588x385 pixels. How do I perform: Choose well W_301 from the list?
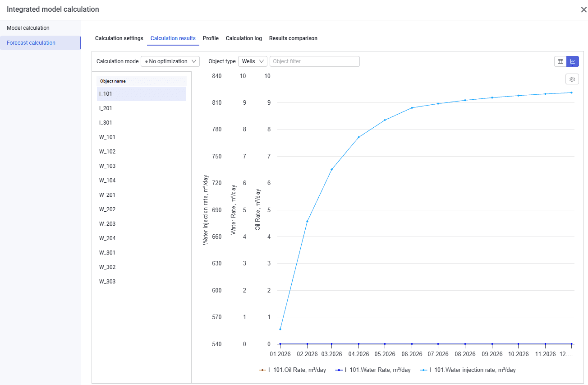141,253
